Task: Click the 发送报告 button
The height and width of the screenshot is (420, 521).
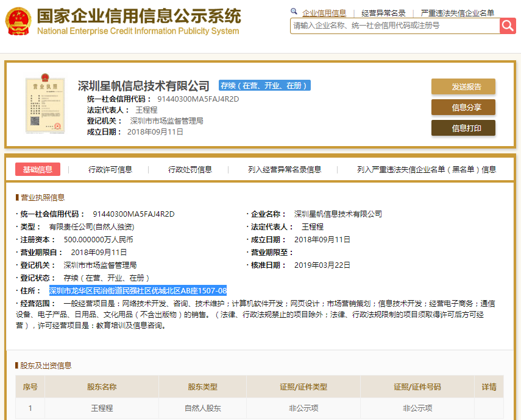Action: pos(463,86)
